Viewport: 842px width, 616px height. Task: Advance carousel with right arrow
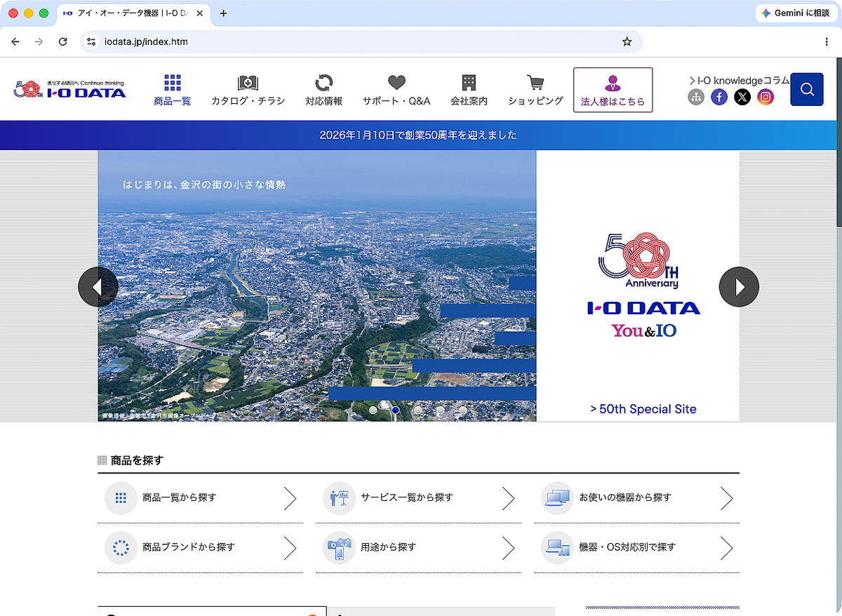pyautogui.click(x=739, y=287)
